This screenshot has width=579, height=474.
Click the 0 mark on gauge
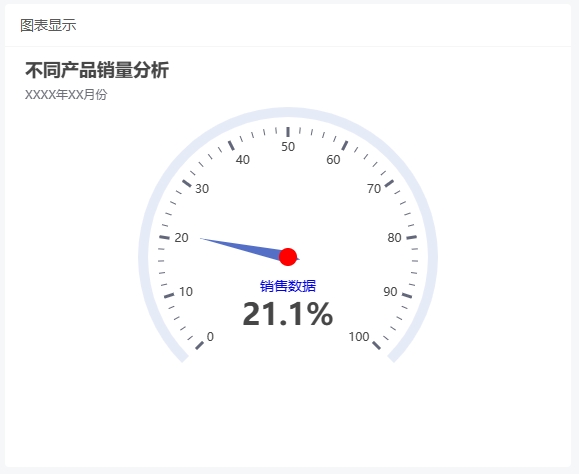[x=210, y=337]
